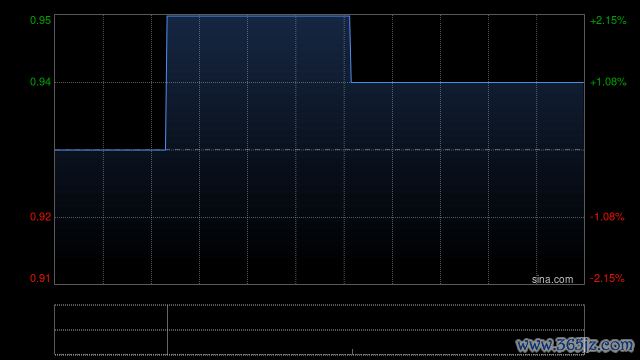Click the dashed previous-close reference line
The width and height of the screenshot is (640, 360).
375,150
